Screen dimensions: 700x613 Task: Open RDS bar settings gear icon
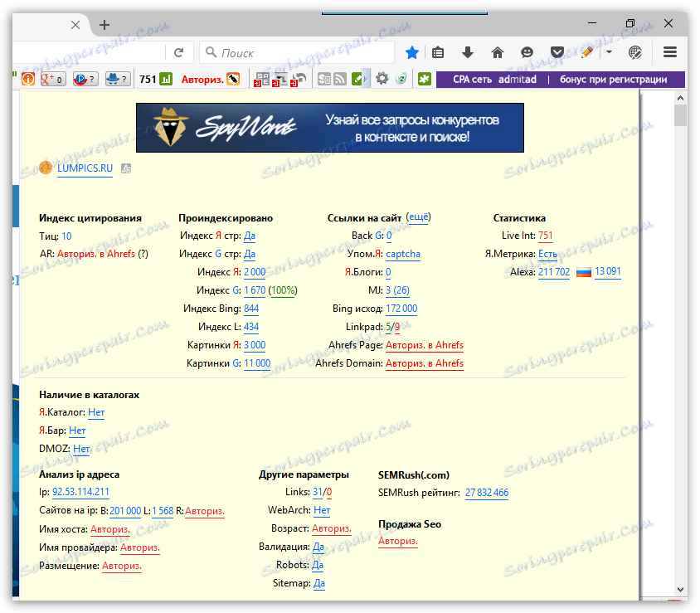[382, 79]
